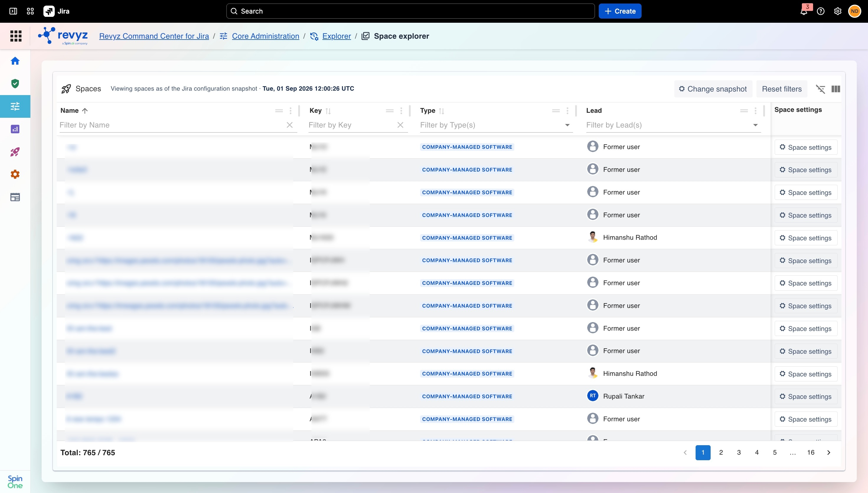Click the Space settings column header
868x493 pixels.
click(798, 110)
